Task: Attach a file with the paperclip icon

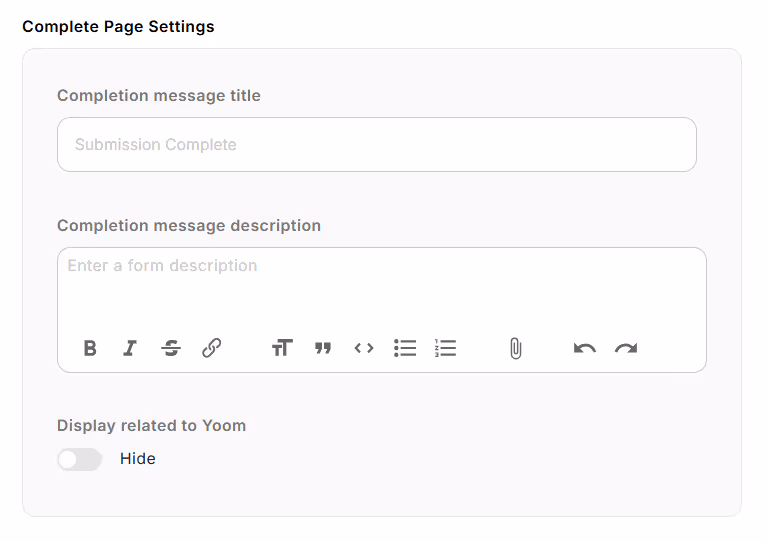Action: pyautogui.click(x=516, y=348)
